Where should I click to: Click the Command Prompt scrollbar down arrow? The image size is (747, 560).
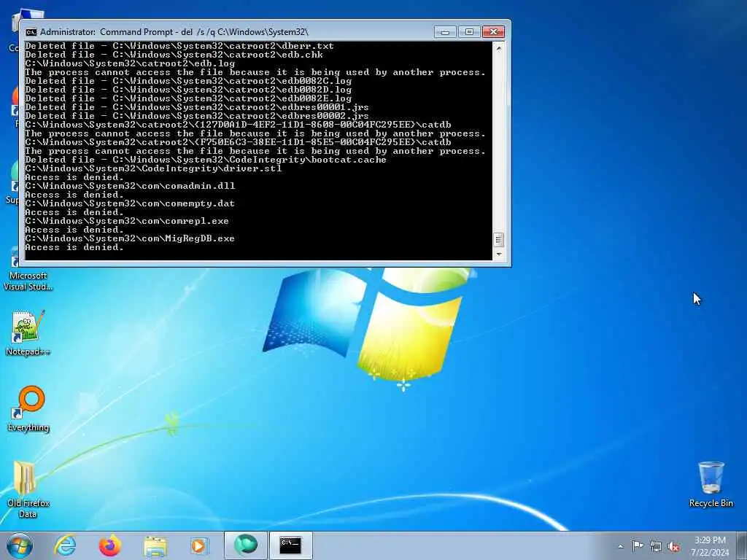(499, 254)
